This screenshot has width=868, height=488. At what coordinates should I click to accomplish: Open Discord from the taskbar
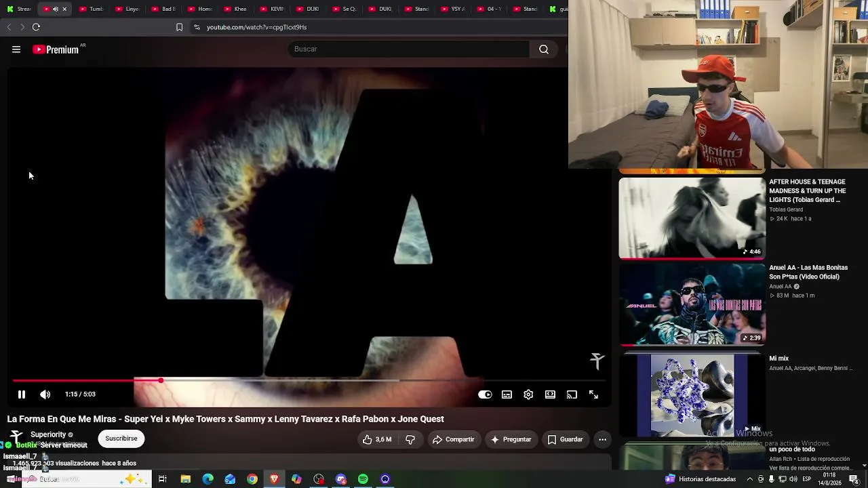pos(341,479)
